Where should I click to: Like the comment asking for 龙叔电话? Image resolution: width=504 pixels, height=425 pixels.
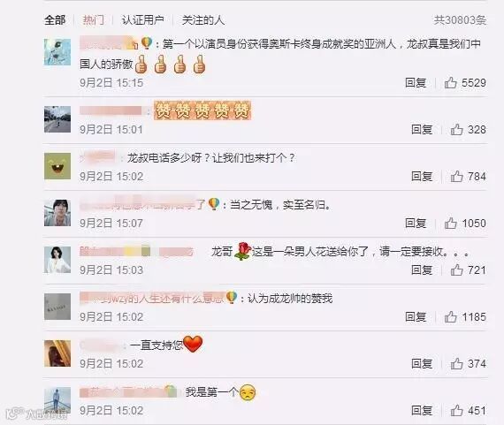coord(457,177)
